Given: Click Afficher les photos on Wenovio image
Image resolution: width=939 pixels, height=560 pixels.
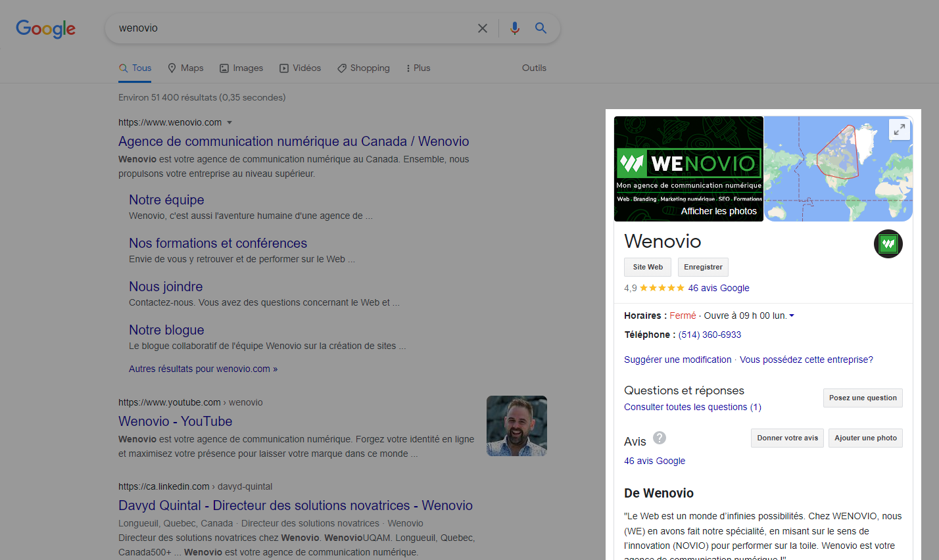Looking at the screenshot, I should [x=719, y=211].
